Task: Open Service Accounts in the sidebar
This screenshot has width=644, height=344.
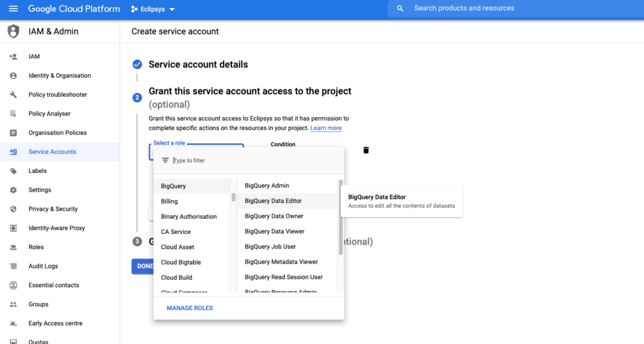Action: pyautogui.click(x=52, y=152)
